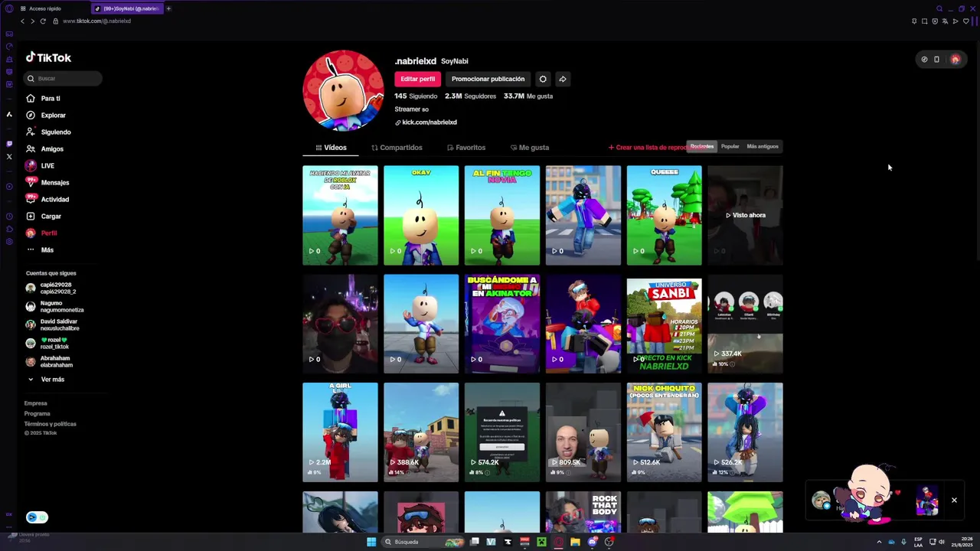Click the Empresa footer link
Viewport: 980px width, 551px height.
click(x=35, y=403)
